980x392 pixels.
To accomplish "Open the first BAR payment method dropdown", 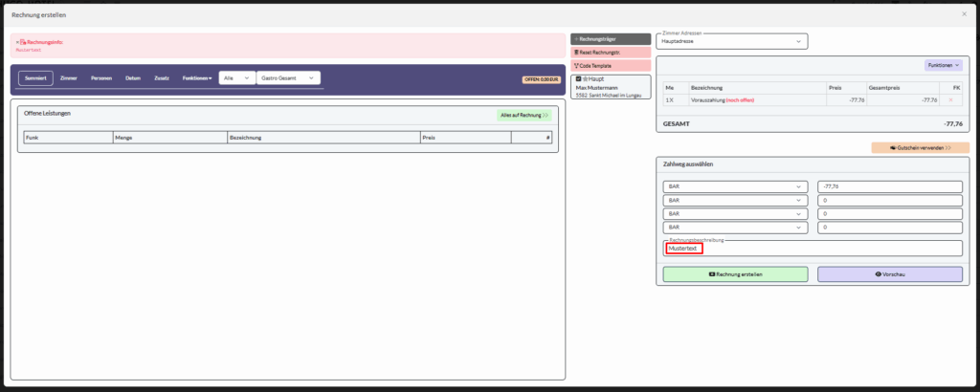I will [735, 186].
